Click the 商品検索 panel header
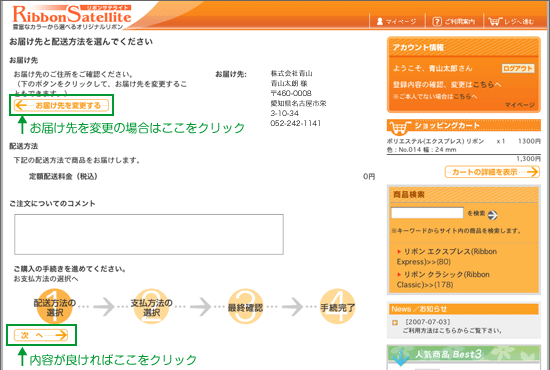Screen dimensions: 550x370 (464, 195)
